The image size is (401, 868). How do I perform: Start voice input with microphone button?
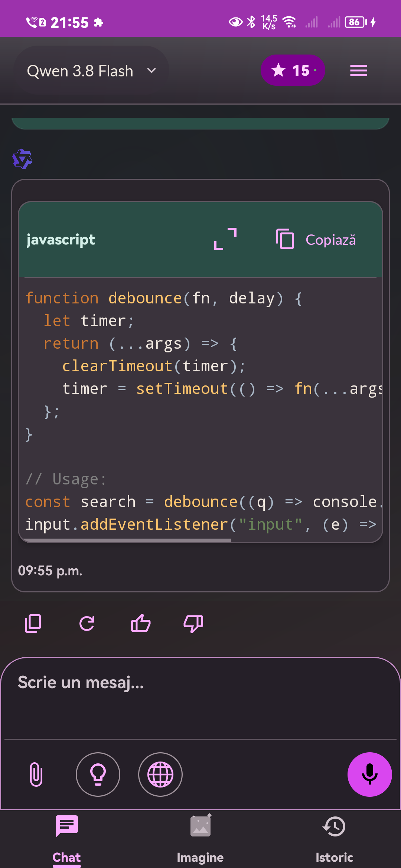point(370,775)
